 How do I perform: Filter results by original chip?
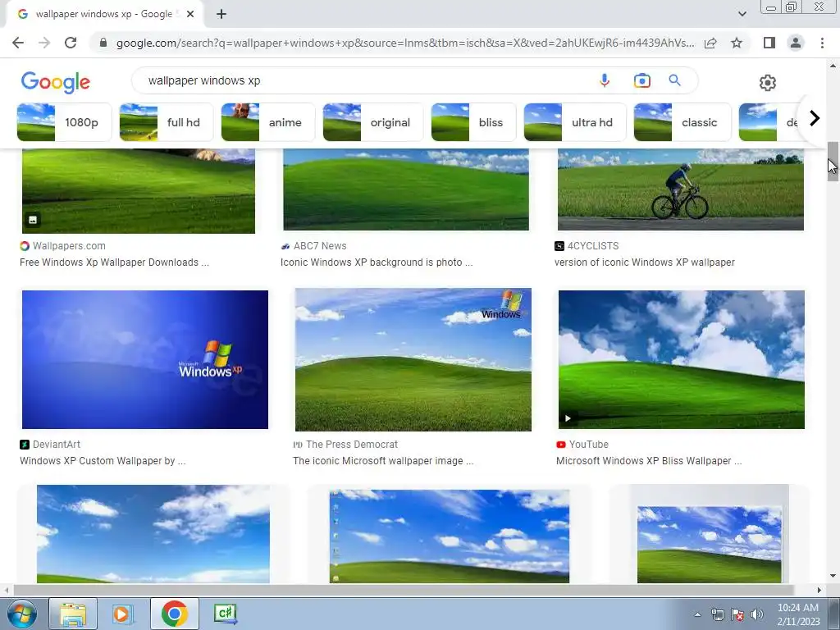373,122
